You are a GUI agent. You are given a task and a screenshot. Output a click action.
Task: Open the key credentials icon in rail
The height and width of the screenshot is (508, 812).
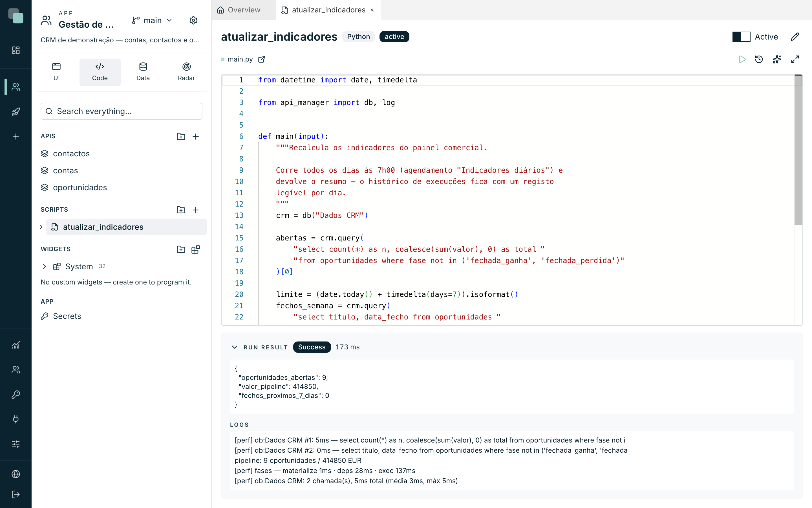coord(16,395)
